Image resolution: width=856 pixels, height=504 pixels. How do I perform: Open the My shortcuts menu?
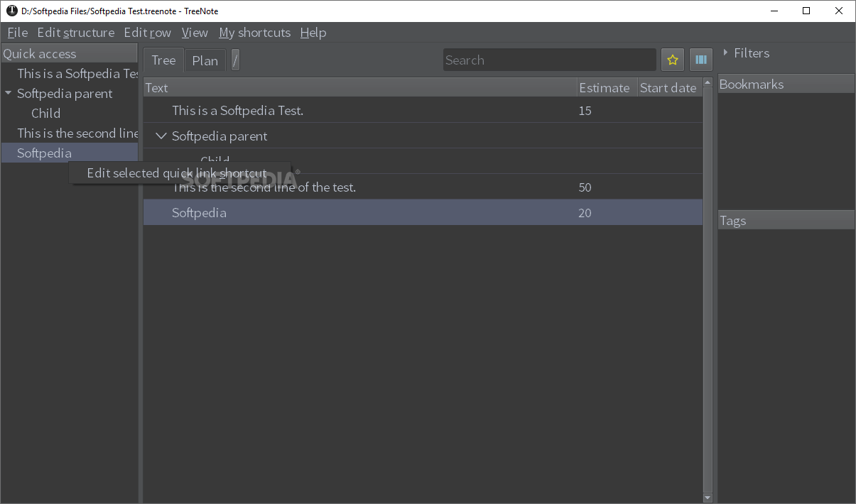(255, 33)
